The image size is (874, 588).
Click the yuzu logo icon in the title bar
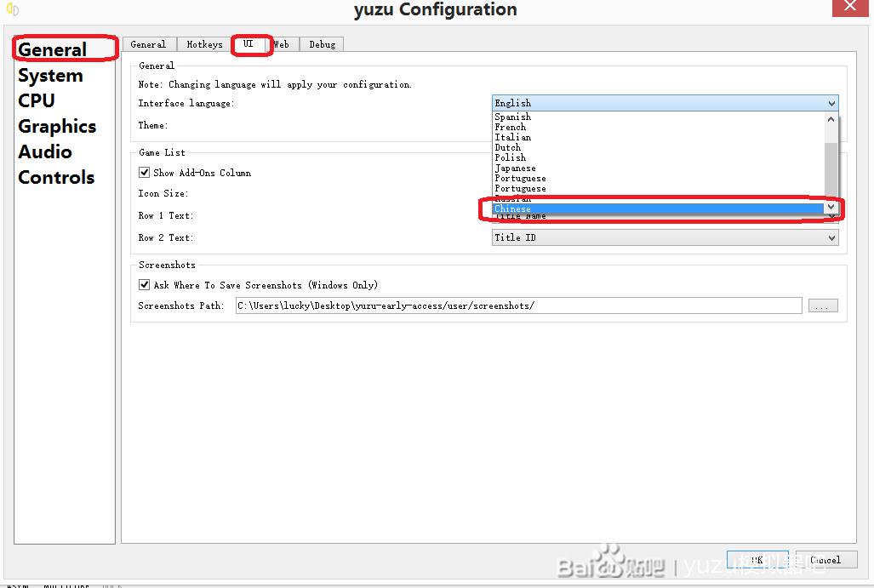(12, 9)
